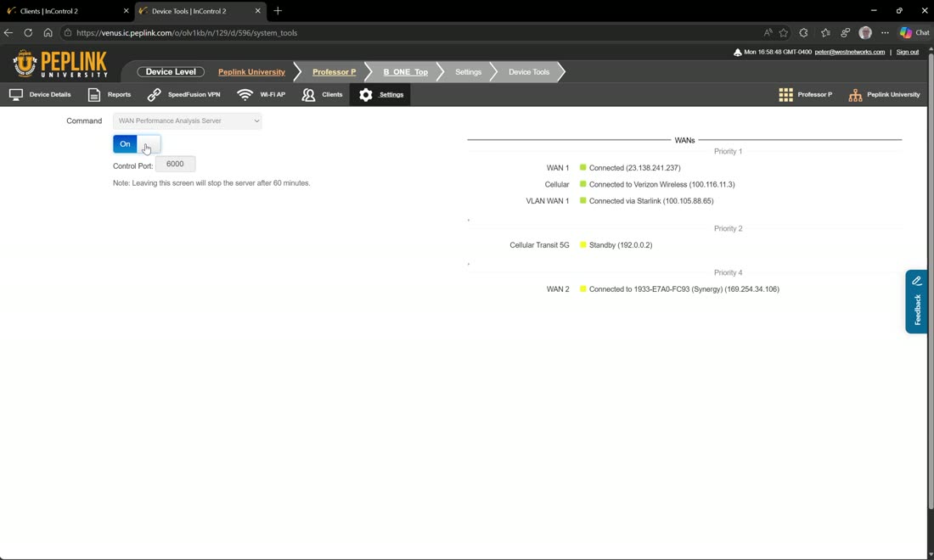Add page to favorites star icon

click(784, 33)
